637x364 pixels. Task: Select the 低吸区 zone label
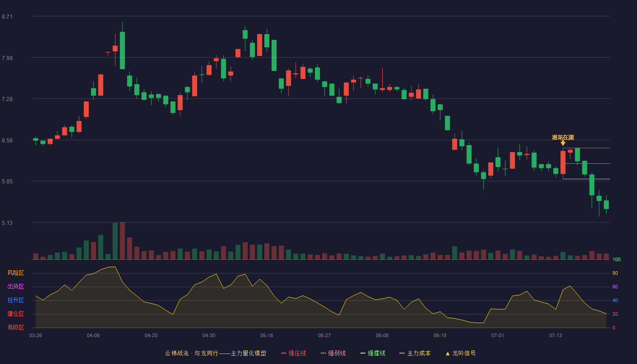(x=15, y=327)
